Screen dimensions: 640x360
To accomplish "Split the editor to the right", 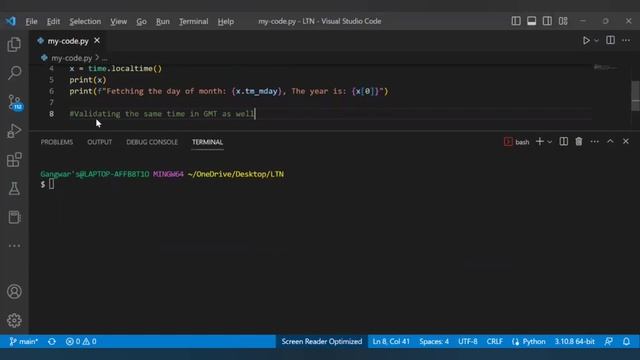I will 610,40.
